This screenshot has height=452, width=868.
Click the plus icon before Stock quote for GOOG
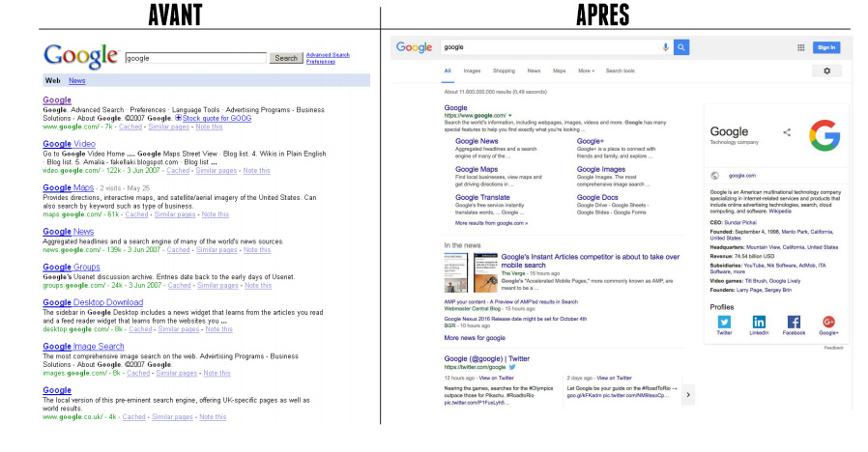(178, 118)
